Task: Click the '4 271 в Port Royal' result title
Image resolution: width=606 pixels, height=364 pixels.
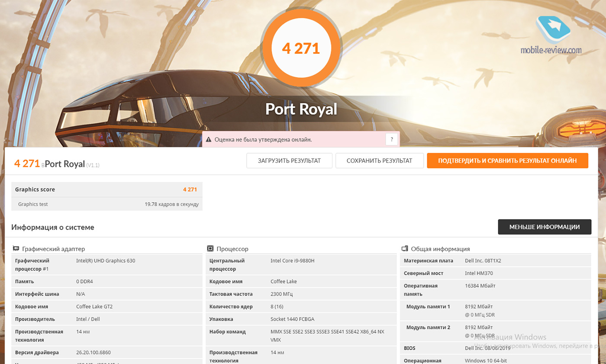Action: [x=50, y=164]
